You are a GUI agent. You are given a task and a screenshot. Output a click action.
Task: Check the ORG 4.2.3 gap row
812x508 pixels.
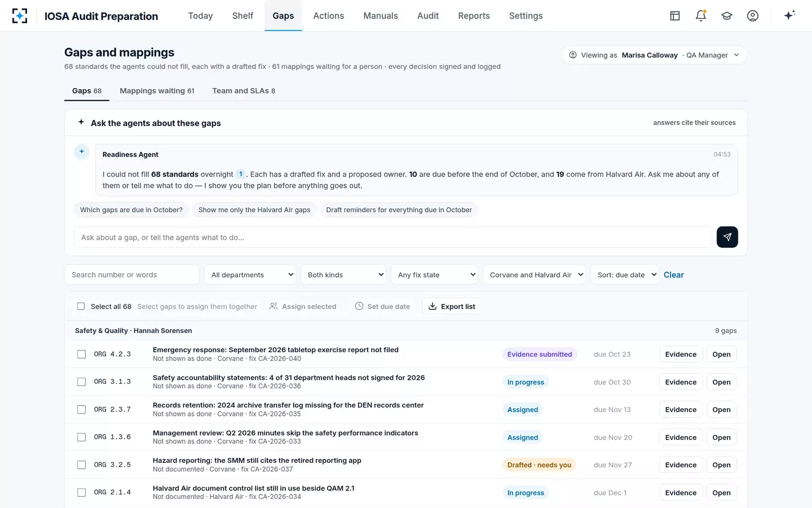[81, 354]
